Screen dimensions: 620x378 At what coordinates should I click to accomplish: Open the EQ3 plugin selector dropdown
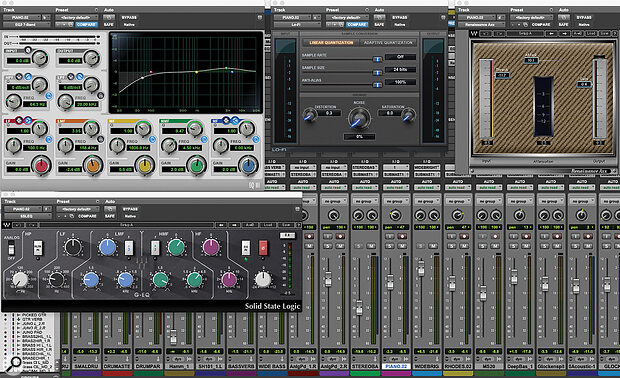[x=26, y=25]
